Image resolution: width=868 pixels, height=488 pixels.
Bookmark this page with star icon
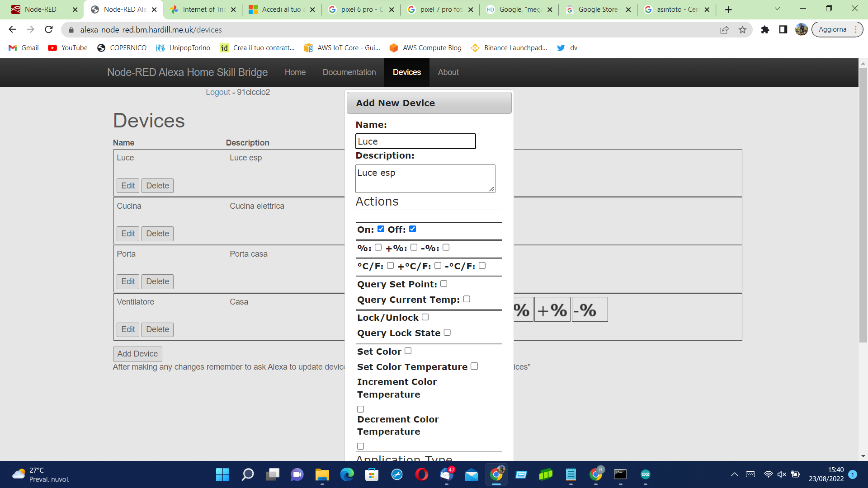click(742, 30)
